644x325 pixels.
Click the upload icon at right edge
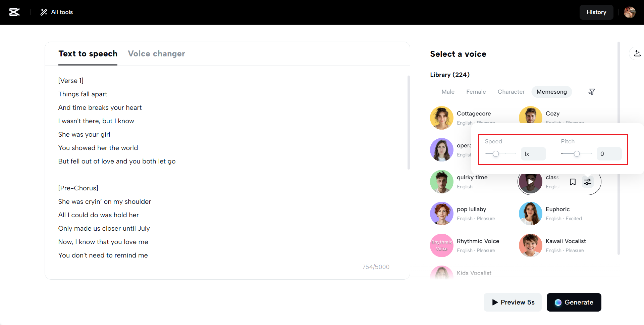coord(637,53)
